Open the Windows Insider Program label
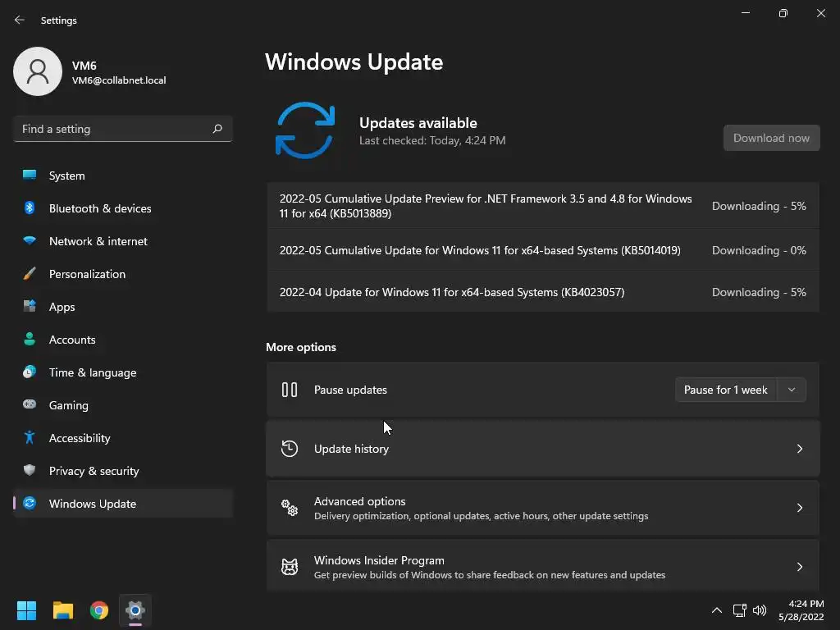The height and width of the screenshot is (630, 840). 379,560
